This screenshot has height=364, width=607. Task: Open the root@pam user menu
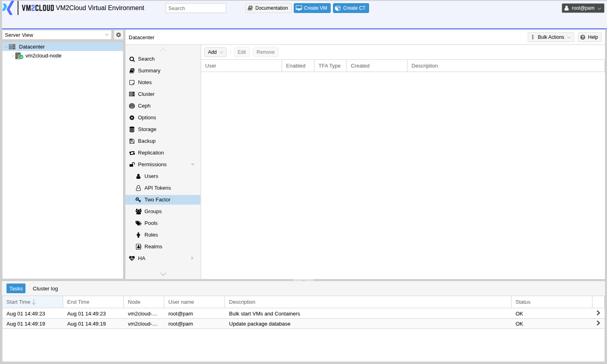click(x=583, y=8)
